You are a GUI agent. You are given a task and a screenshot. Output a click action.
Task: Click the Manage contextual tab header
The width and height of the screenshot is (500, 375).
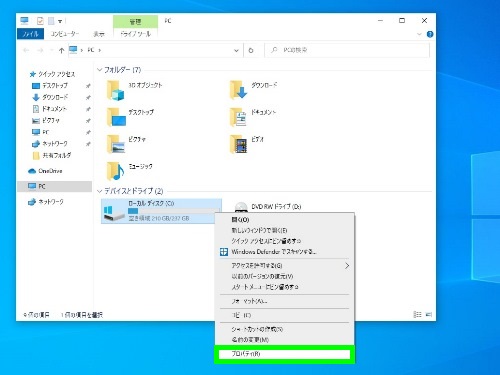(135, 22)
